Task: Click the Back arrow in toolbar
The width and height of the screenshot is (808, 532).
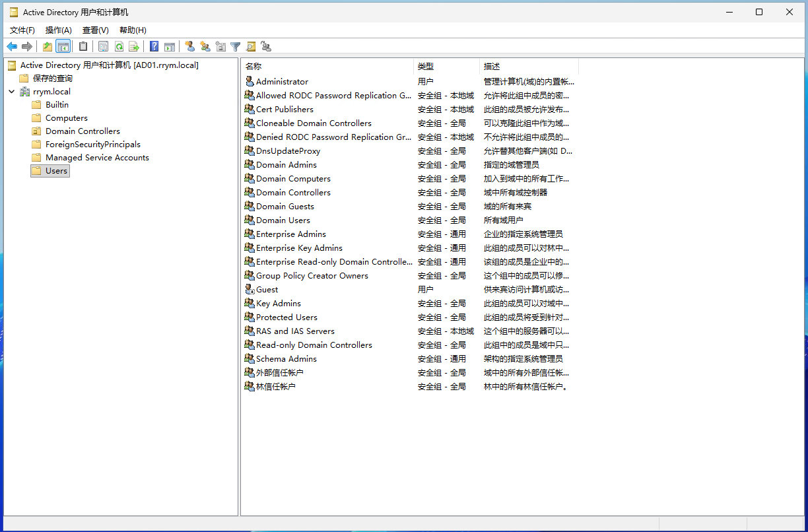Action: click(x=12, y=46)
